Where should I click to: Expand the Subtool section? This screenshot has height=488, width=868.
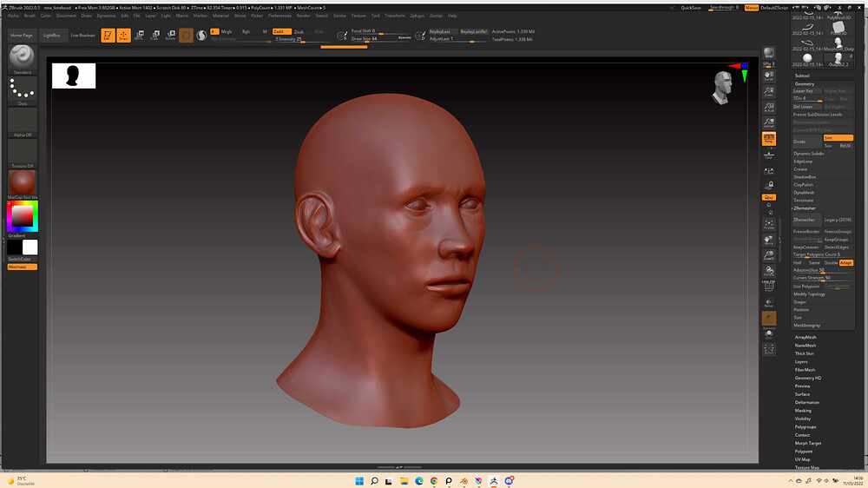tap(802, 76)
